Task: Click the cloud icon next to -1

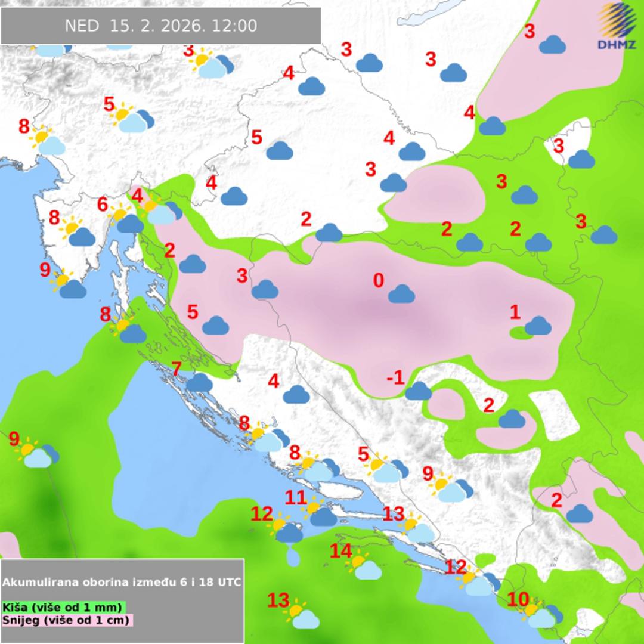Action: coord(418,391)
